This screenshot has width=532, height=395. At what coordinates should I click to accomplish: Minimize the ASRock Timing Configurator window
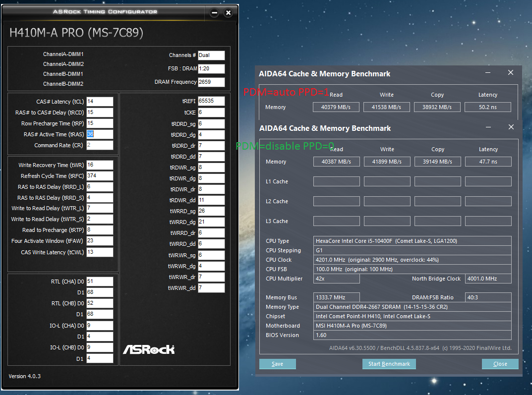point(214,13)
